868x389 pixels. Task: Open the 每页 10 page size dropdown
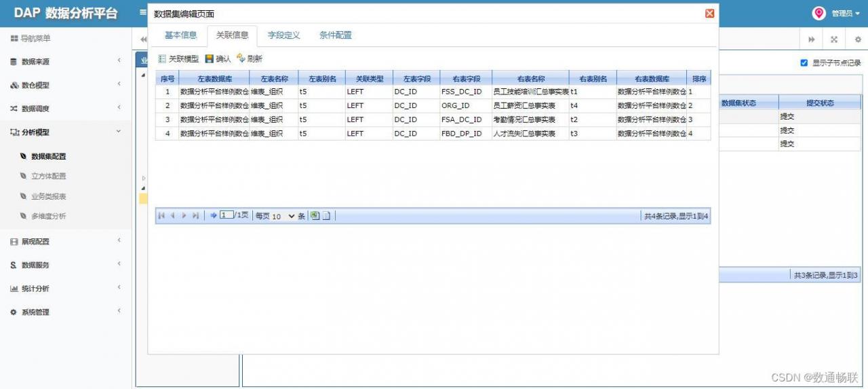tap(284, 216)
